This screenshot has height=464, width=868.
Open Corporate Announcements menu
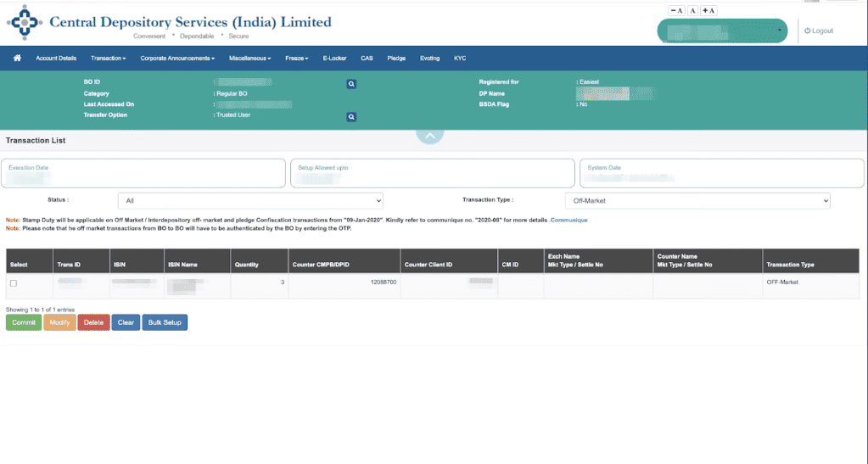[x=177, y=59]
